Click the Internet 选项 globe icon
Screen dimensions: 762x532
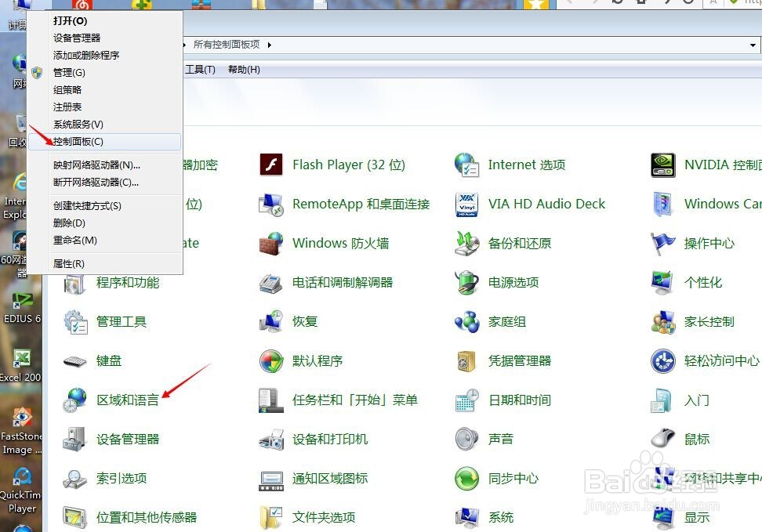point(466,165)
